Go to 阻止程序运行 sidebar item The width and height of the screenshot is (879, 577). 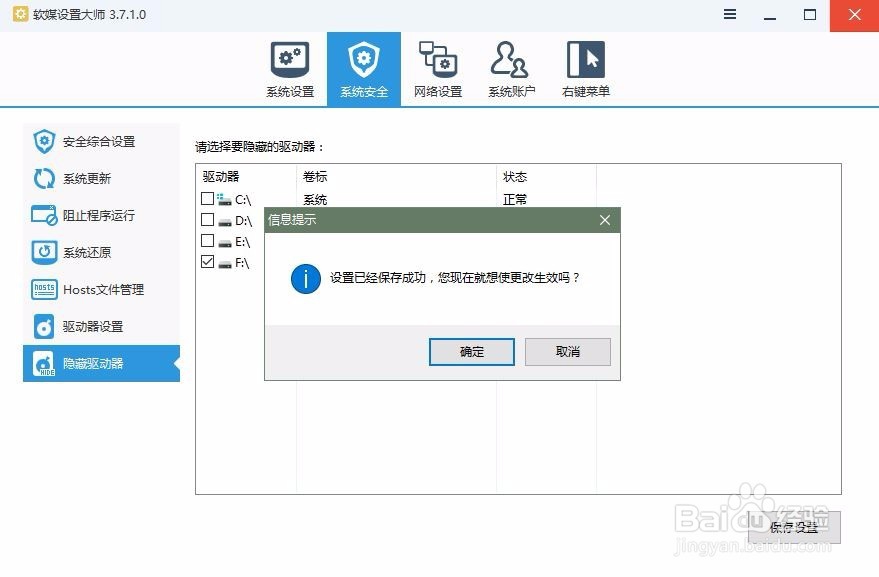(x=101, y=215)
